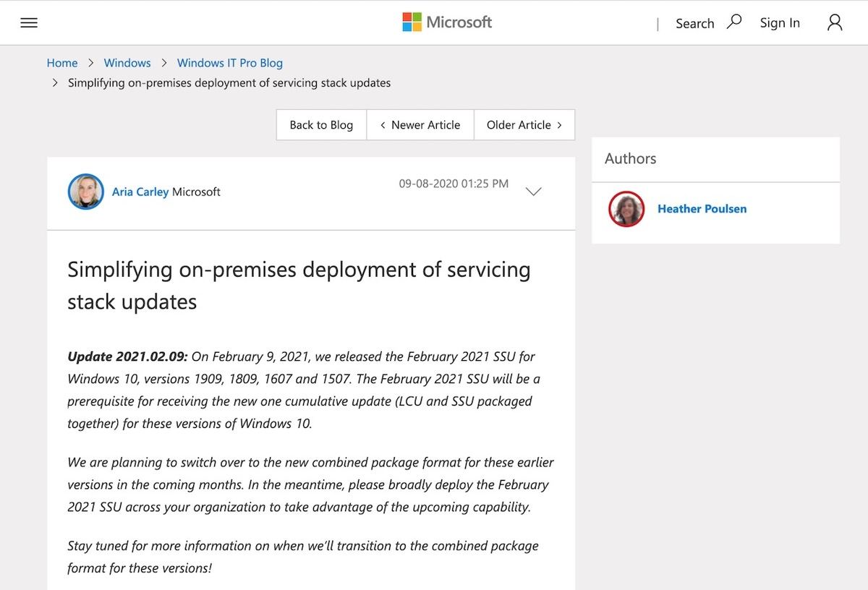This screenshot has width=868, height=590.
Task: Expand the article options chevron
Action: coord(533,192)
